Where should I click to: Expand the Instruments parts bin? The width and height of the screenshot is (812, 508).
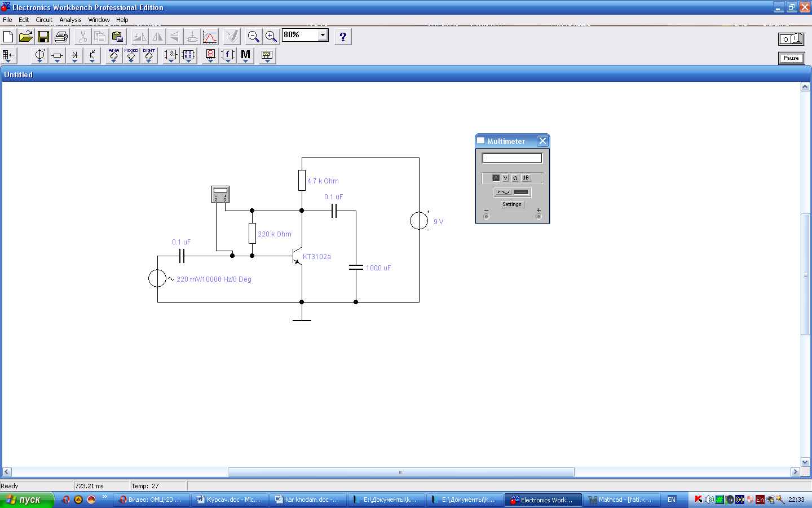click(x=267, y=56)
